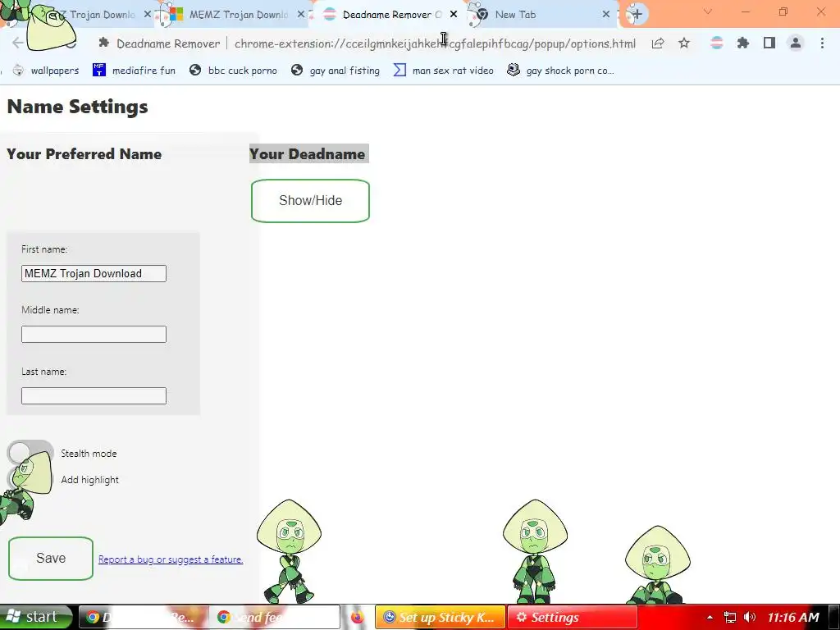840x630 pixels.
Task: Click the share page icon in address bar
Action: tap(658, 43)
